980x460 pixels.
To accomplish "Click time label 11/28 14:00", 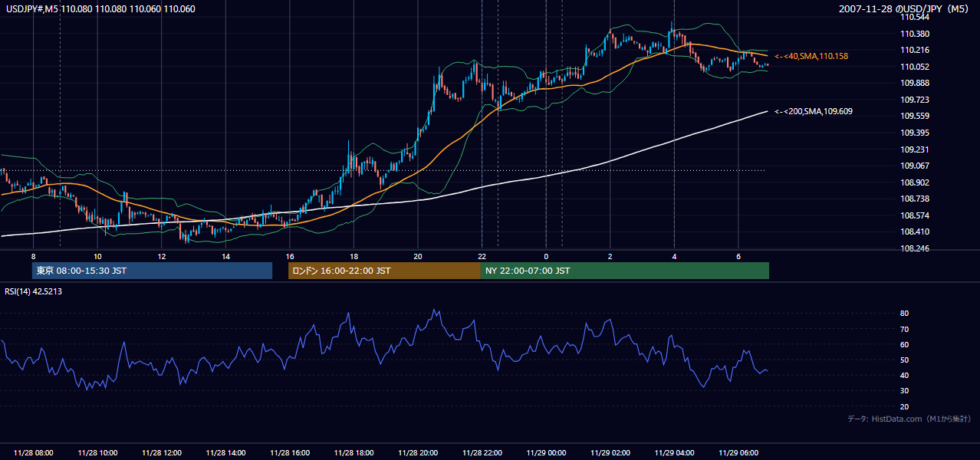I will tap(225, 453).
